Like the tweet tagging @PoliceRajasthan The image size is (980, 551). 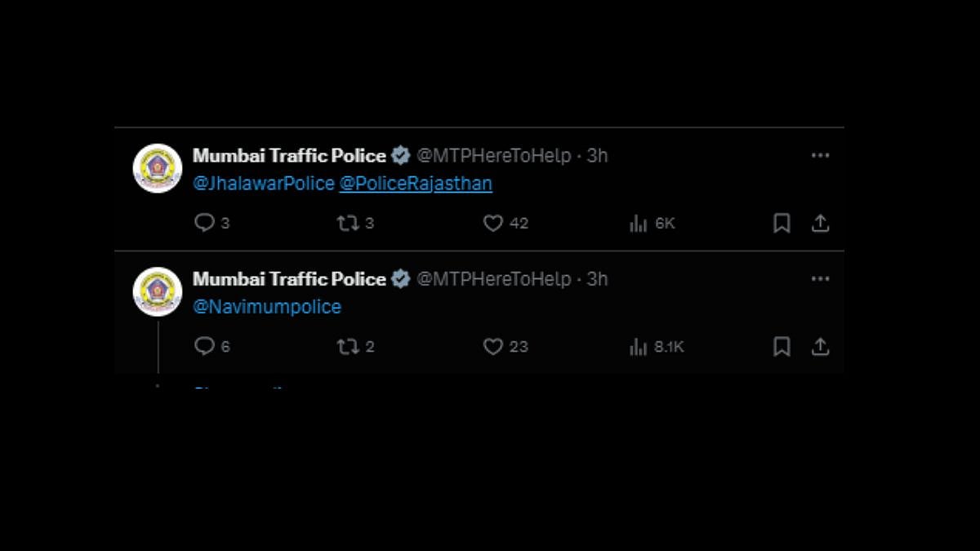[x=492, y=223]
